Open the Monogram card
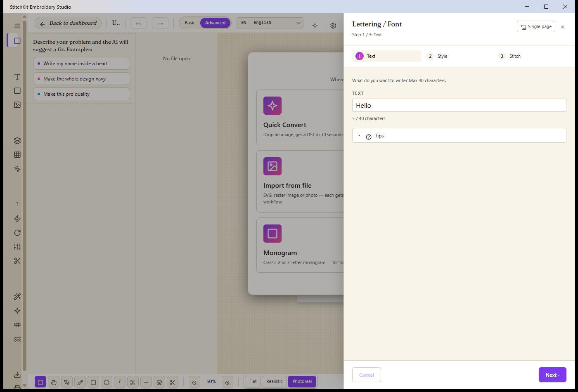 point(300,245)
